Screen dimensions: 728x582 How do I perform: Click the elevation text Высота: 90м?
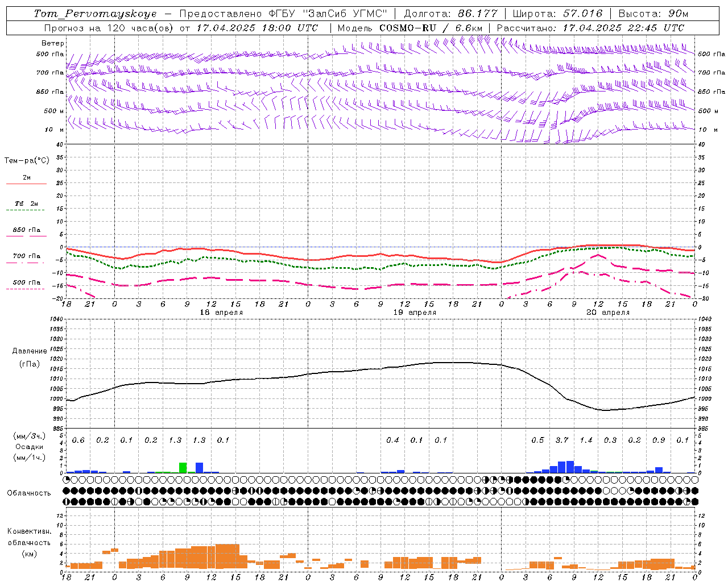[x=653, y=14]
